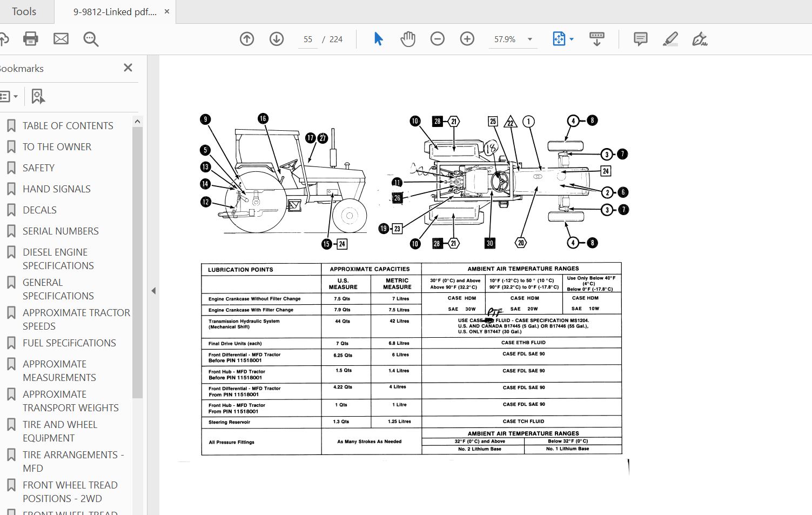
Task: Go to the next page arrow
Action: 277,39
